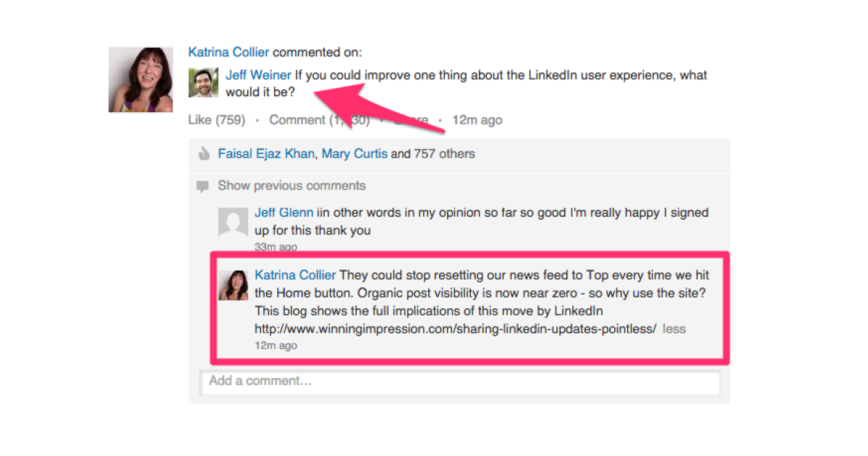Open Katrina Collier's profile from the header
Image resolution: width=868 pixels, height=456 pixels.
[x=229, y=52]
